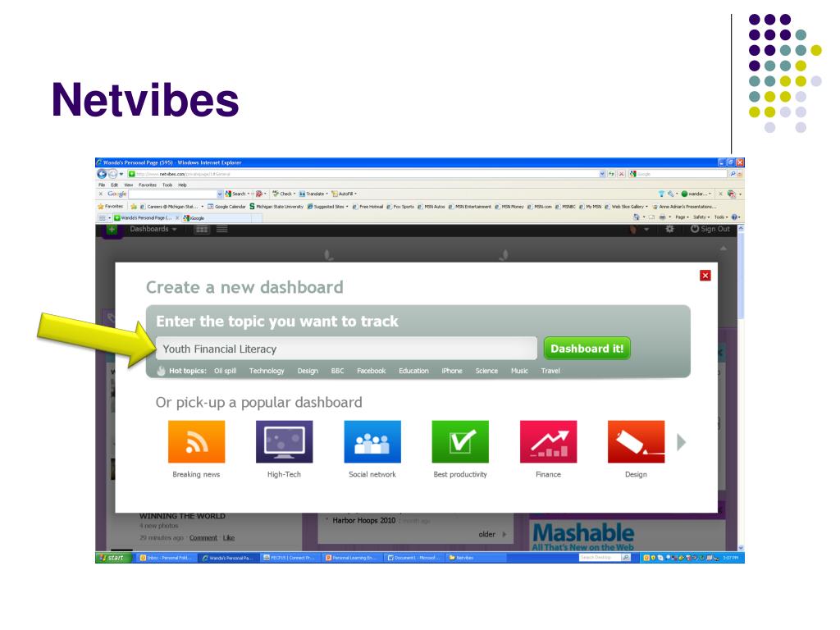Open the recent pages dropdown arrow
Screen dimensions: 840x630
click(121, 174)
